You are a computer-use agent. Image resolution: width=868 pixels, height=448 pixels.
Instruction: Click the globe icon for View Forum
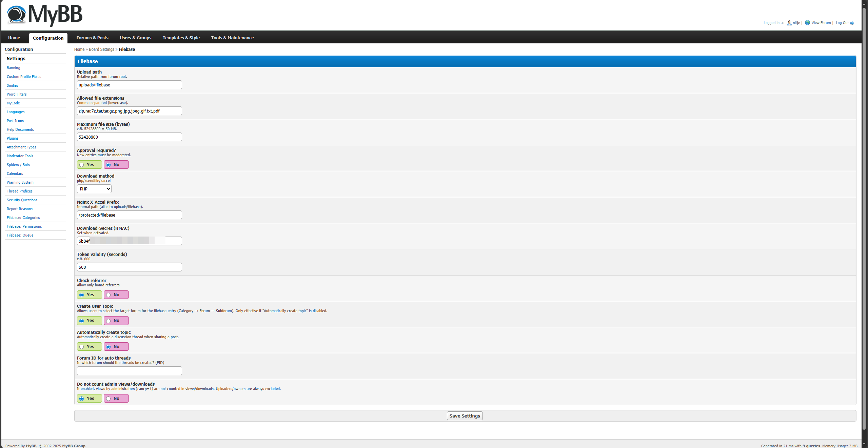tap(807, 23)
